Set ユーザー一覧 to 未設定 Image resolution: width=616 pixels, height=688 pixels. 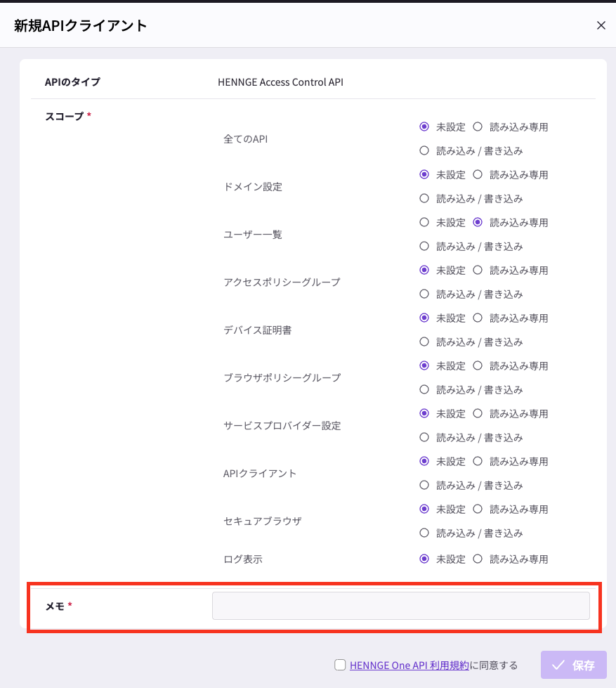[424, 223]
